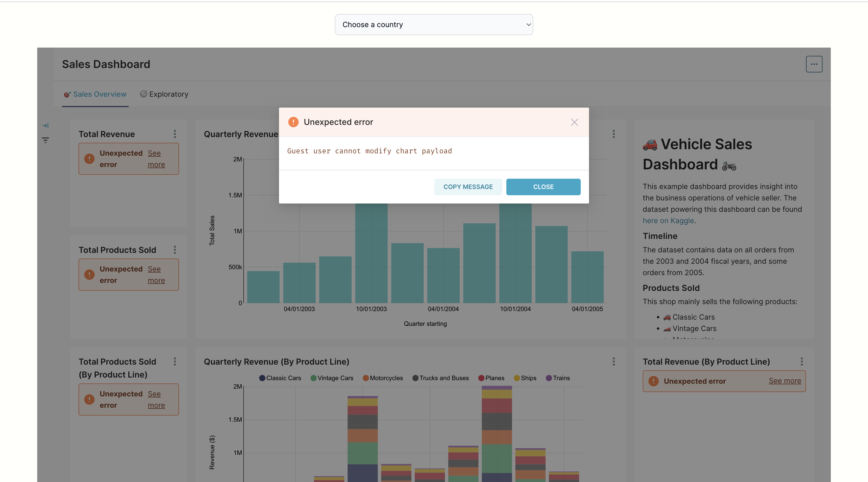Image resolution: width=868 pixels, height=482 pixels.
Task: Click See more in Total Revenue error
Action: coord(156,159)
